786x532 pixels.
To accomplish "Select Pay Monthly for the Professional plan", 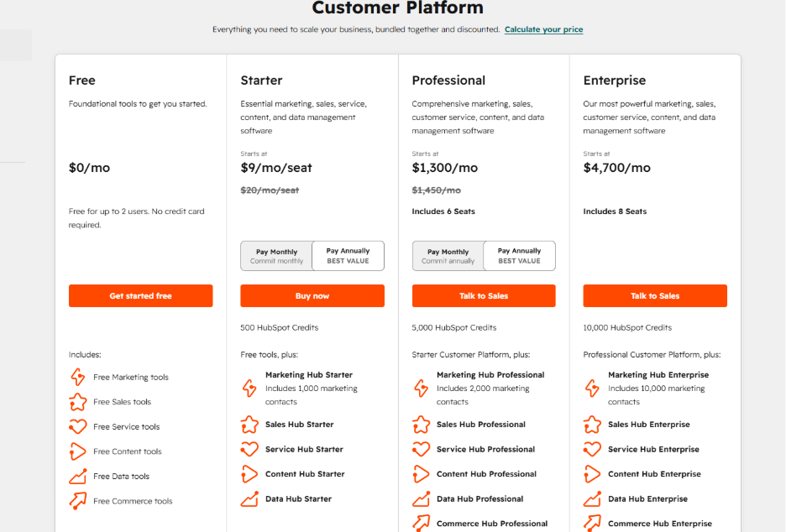I will click(x=448, y=256).
